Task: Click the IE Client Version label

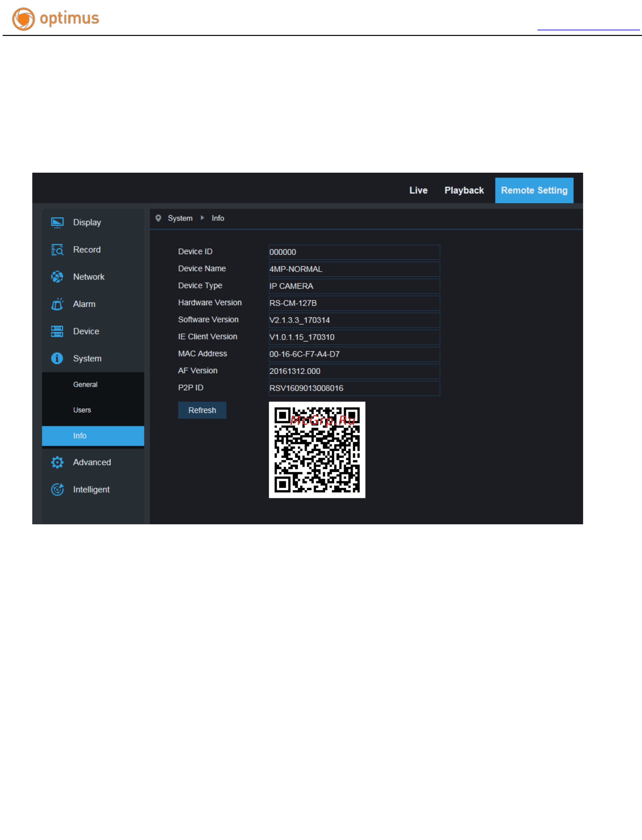Action: pyautogui.click(x=207, y=336)
